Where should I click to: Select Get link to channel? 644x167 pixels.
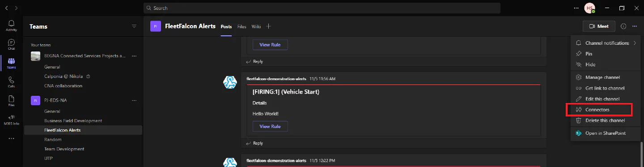(606, 88)
